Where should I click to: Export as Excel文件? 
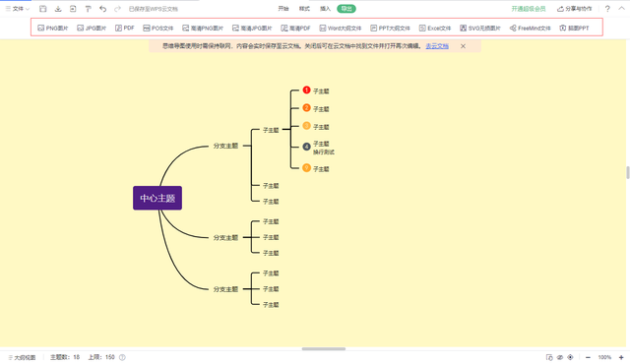tap(435, 29)
